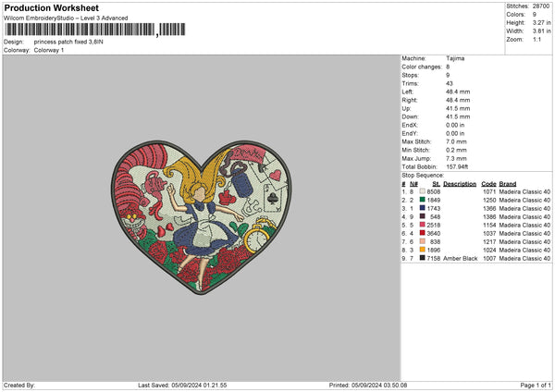This screenshot has width=555, height=392.
Task: Click the dark plum swatch coded 1386
Action: click(x=422, y=216)
